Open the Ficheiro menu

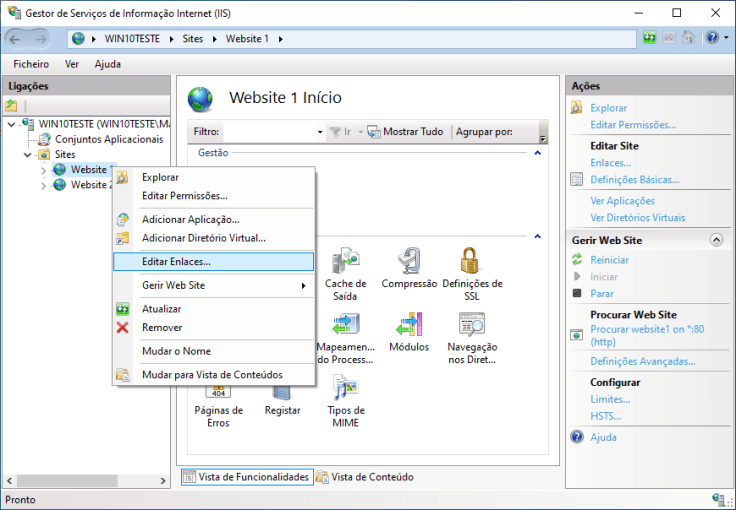pos(31,64)
